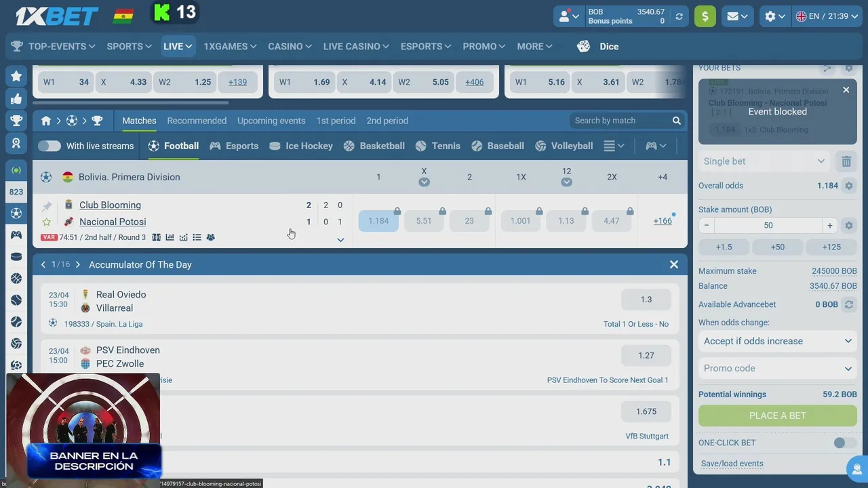Image resolution: width=868 pixels, height=488 pixels.
Task: Pin the Club Blooming match
Action: click(47, 205)
